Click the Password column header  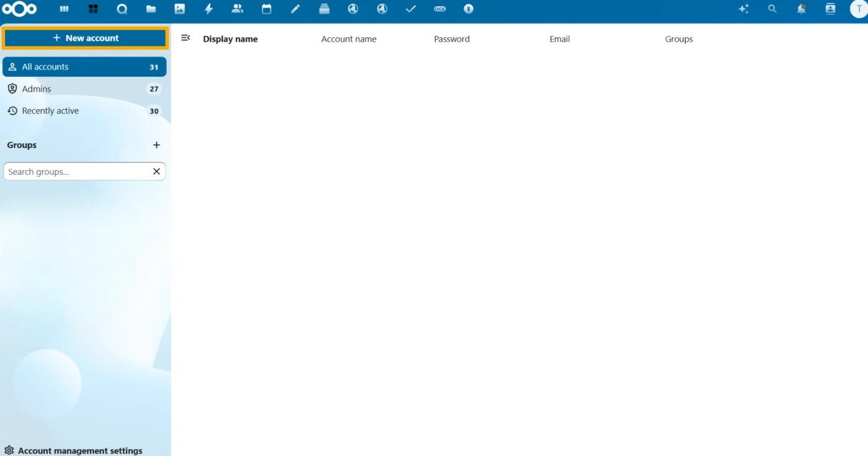coord(452,39)
